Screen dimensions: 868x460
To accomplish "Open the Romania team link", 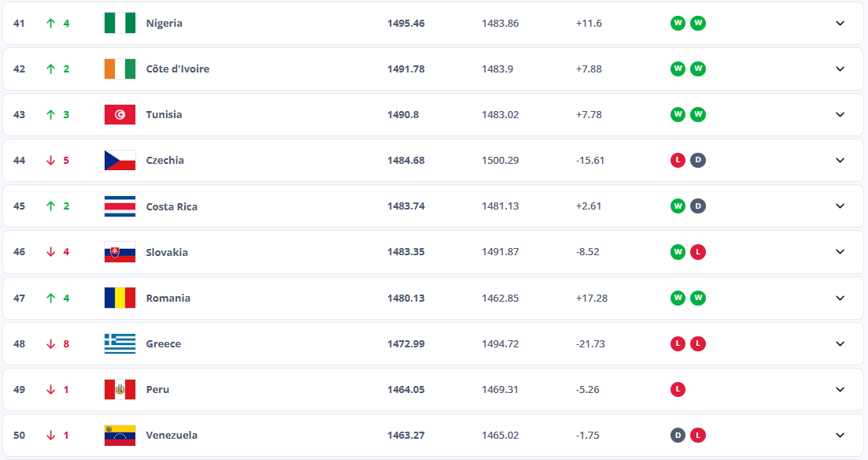I will 168,298.
